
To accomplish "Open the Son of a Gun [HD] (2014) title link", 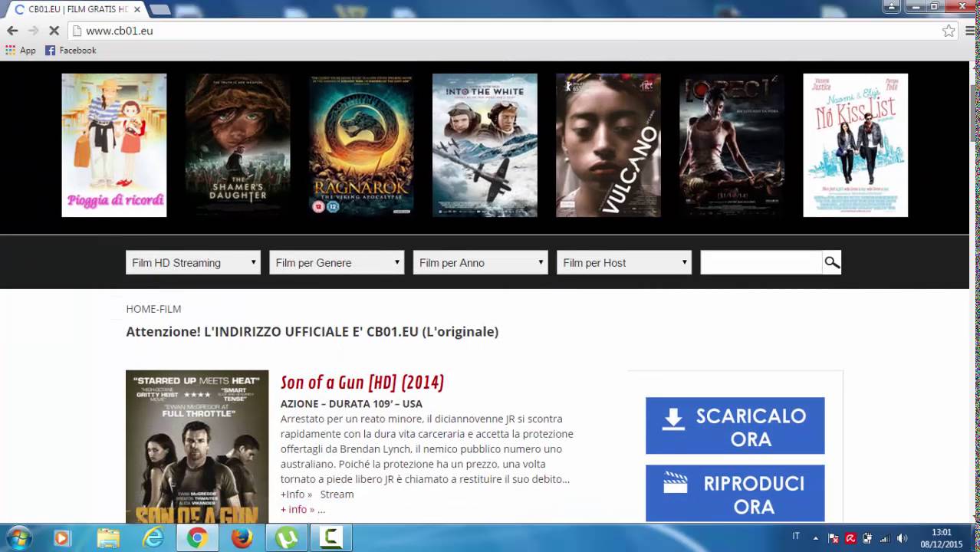I will click(362, 382).
